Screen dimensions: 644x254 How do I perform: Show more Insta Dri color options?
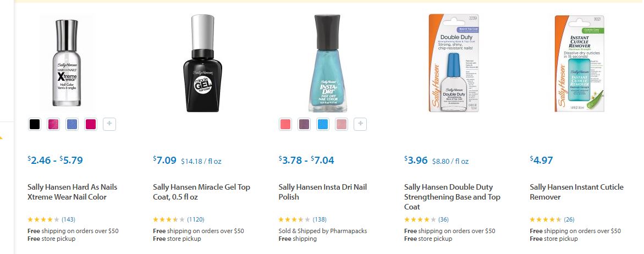pos(360,124)
